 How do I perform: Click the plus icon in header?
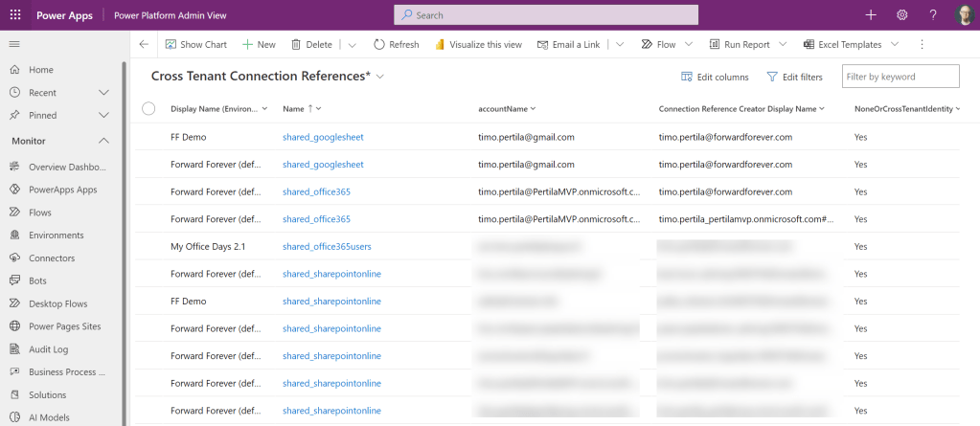(871, 15)
